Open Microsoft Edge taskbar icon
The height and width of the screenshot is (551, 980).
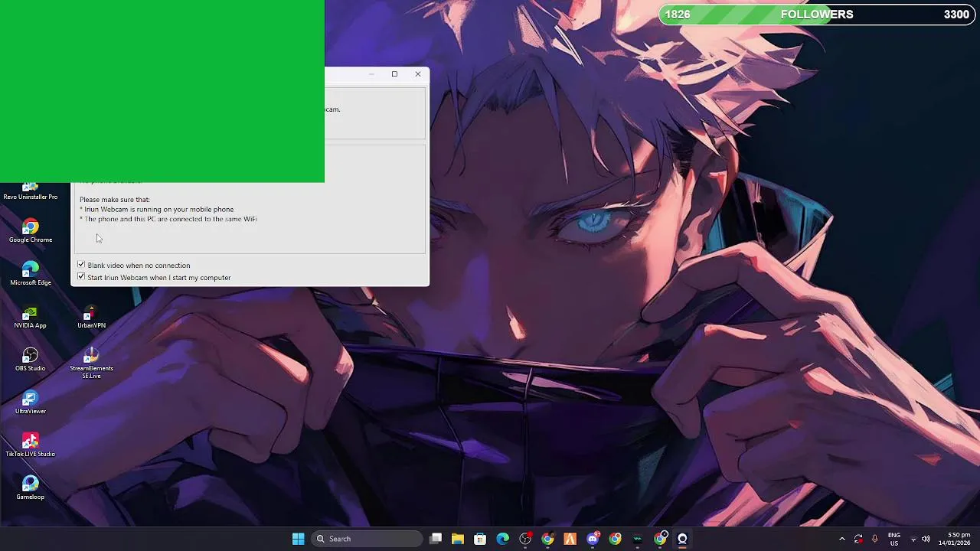tap(502, 539)
